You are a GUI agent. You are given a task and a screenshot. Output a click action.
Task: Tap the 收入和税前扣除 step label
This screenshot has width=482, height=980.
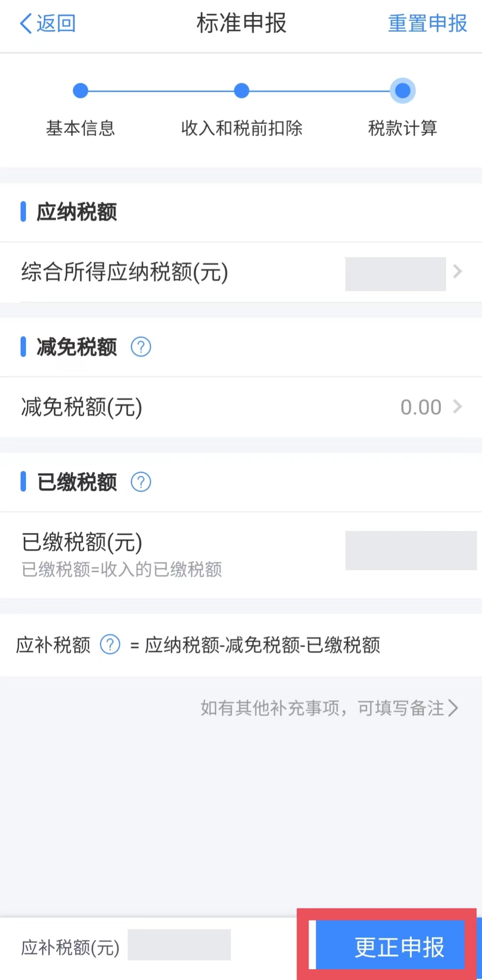click(241, 128)
